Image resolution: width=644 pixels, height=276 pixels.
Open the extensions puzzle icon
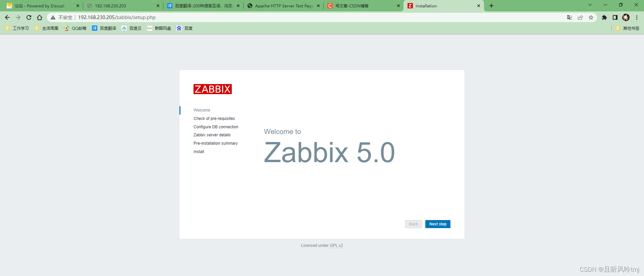coord(604,17)
